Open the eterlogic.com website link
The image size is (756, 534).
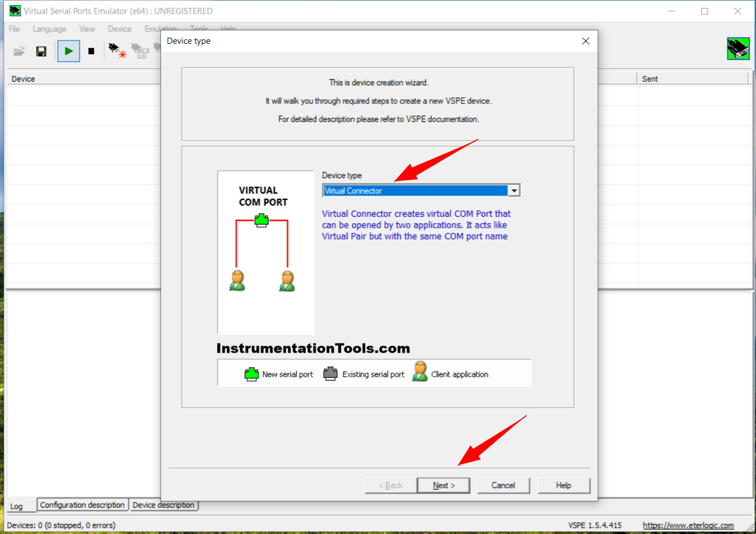point(688,525)
